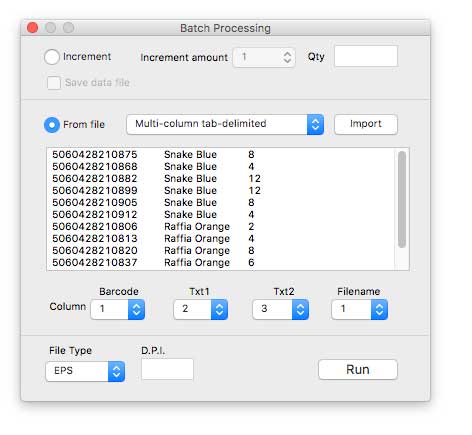Click into the D.P.I. input field

click(167, 369)
